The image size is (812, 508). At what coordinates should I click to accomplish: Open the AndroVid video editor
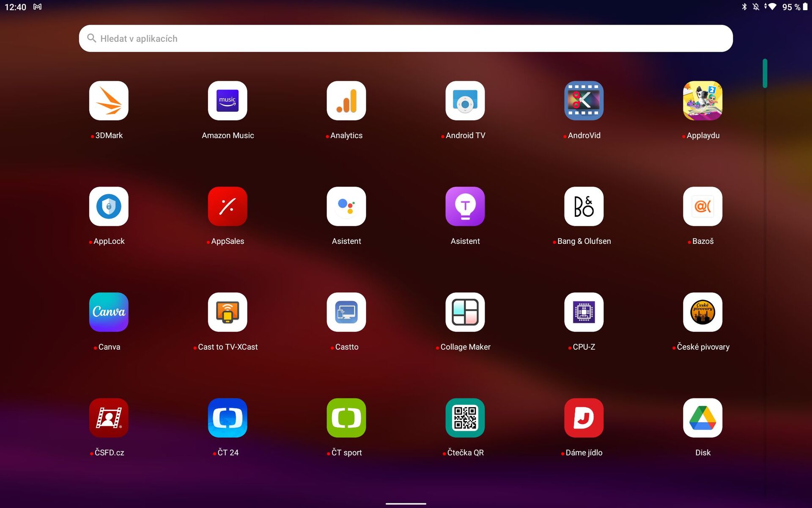pyautogui.click(x=584, y=101)
